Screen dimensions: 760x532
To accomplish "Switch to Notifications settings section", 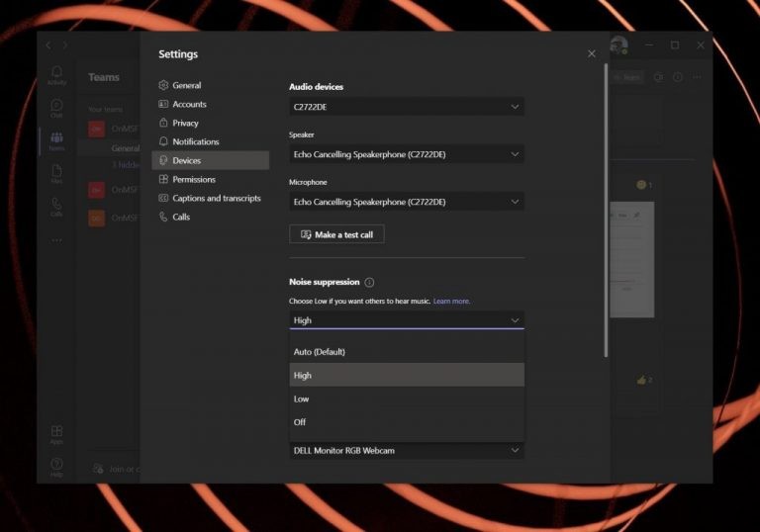I will pyautogui.click(x=195, y=142).
